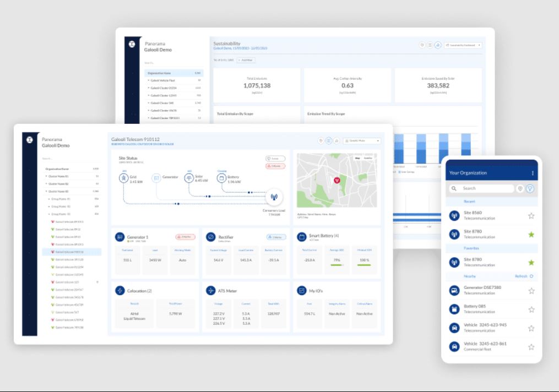Open the Sustainability Dashboard dropdown
The width and height of the screenshot is (559, 392).
pyautogui.click(x=463, y=45)
